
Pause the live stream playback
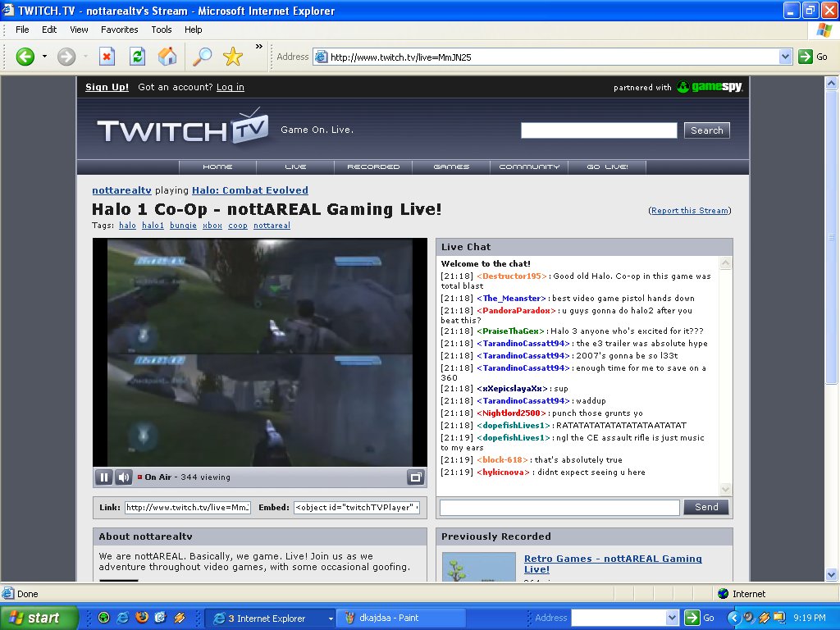coord(103,477)
